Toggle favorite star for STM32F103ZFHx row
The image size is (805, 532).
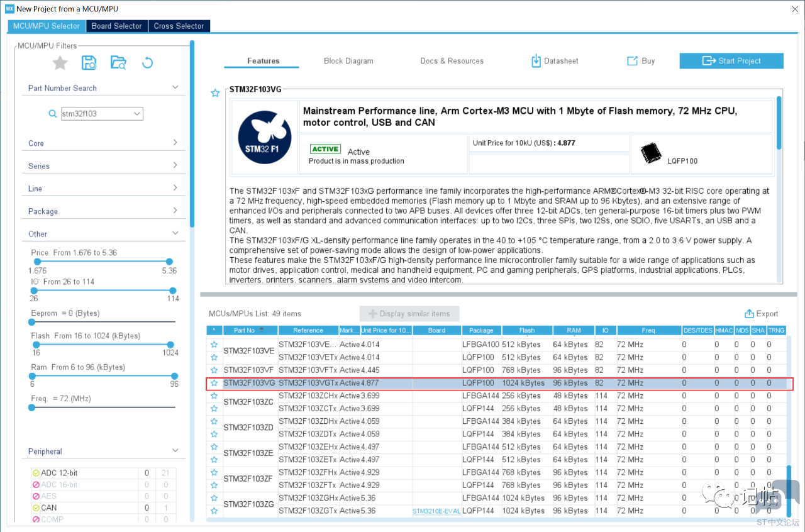click(214, 472)
